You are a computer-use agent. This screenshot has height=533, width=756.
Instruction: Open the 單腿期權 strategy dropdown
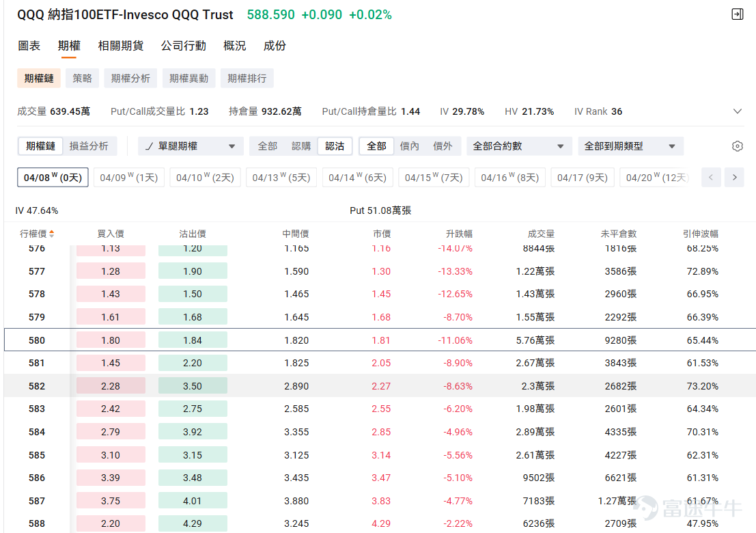pyautogui.click(x=191, y=146)
